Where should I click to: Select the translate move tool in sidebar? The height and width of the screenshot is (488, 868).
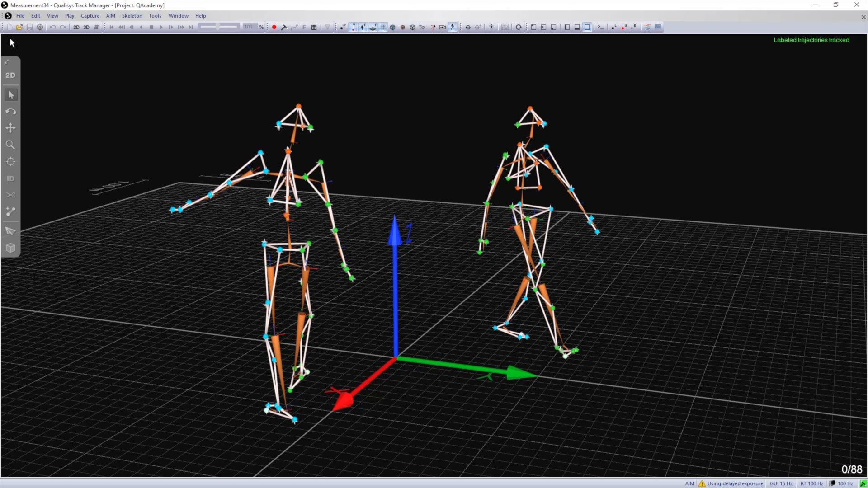point(10,128)
